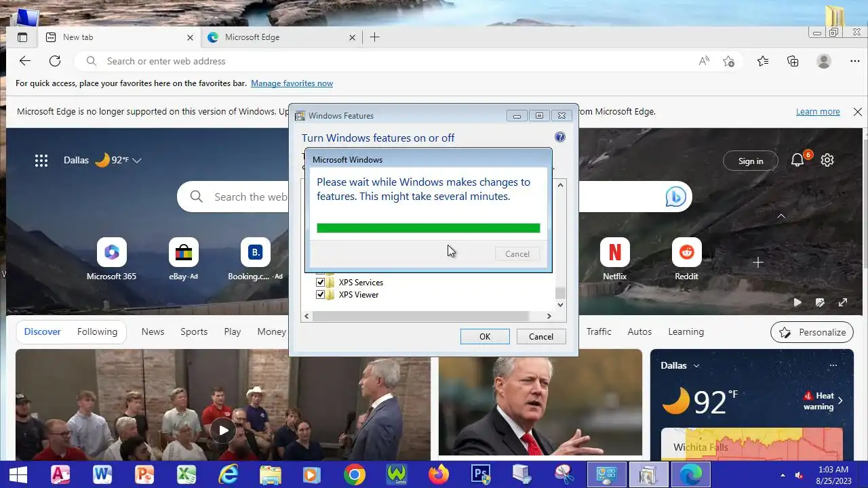Open the Edge profile avatar
This screenshot has width=868, height=488.
pyautogui.click(x=824, y=61)
